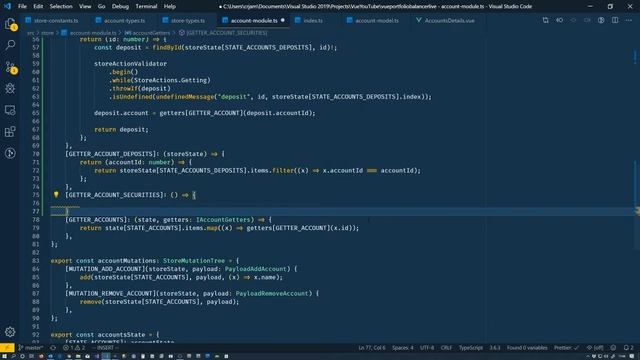Select TypeScript version 3.6.3 in status bar
This screenshot has width=640, height=360.
click(x=495, y=348)
